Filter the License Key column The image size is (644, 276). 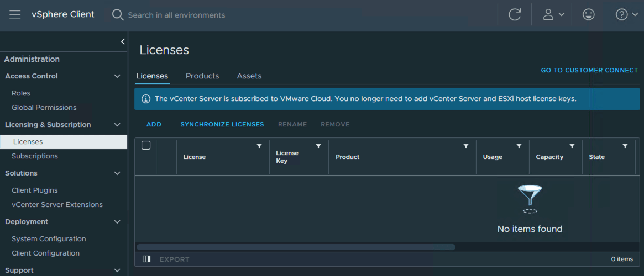(x=318, y=146)
